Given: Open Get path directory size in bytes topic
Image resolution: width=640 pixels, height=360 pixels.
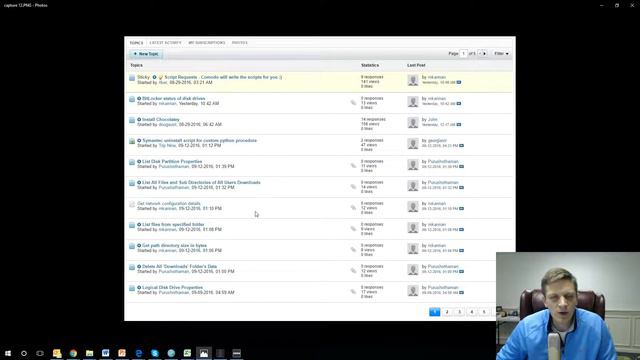Looking at the screenshot, I should coord(174,245).
